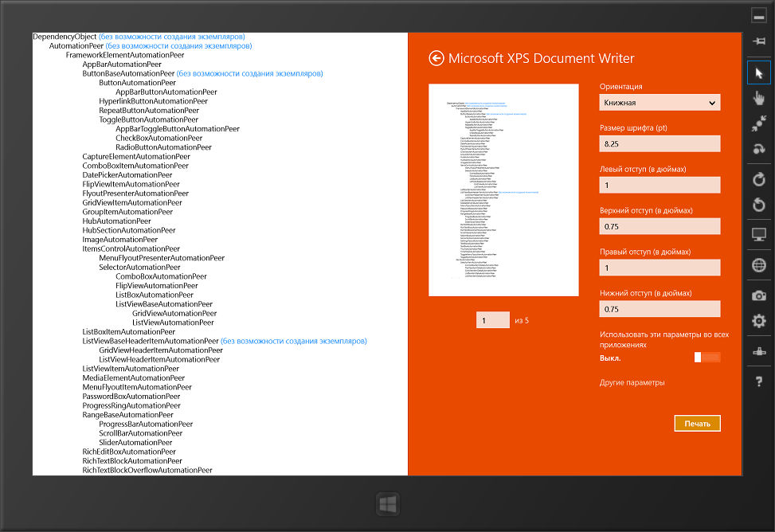Click 'FrameworkElementAutomationPeer' line
This screenshot has height=532, width=775.
125,55
